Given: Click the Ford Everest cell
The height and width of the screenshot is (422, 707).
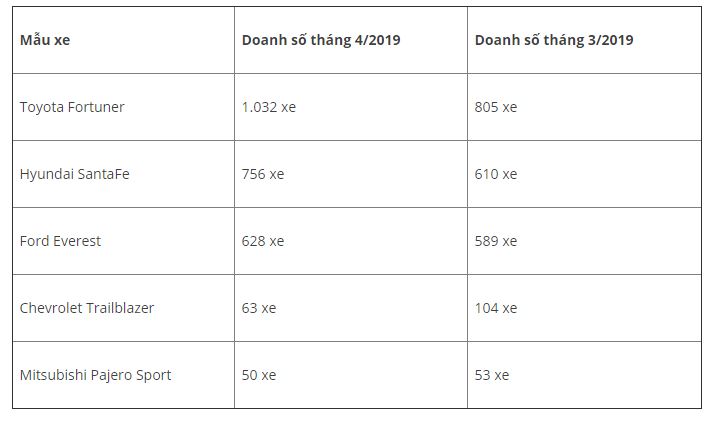Looking at the screenshot, I should click(123, 241).
